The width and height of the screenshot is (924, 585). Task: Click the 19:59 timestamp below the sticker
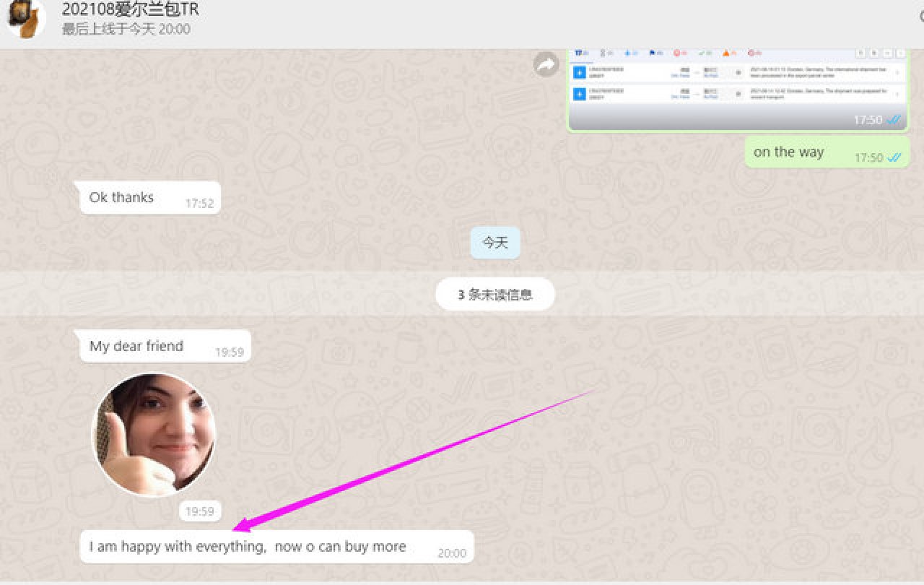click(200, 511)
